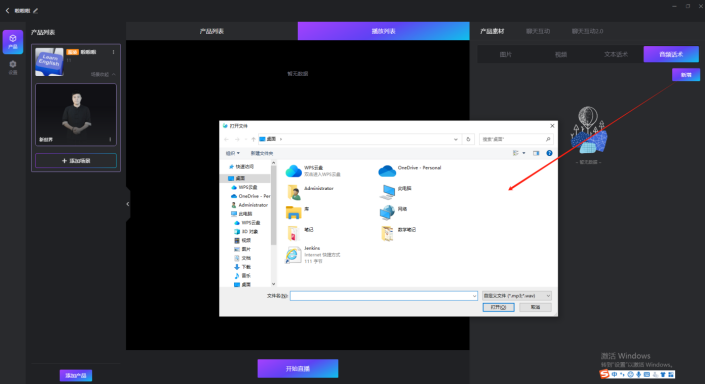
Task: Click the file name input field
Action: tap(384, 296)
